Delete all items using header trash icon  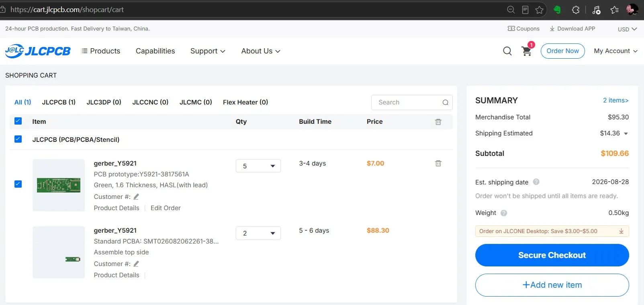[x=438, y=122]
